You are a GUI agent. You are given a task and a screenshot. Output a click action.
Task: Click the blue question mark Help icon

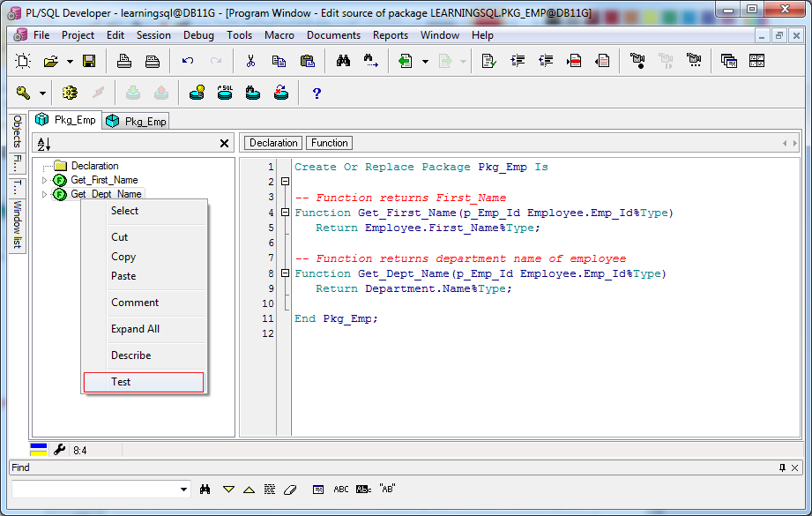317,93
